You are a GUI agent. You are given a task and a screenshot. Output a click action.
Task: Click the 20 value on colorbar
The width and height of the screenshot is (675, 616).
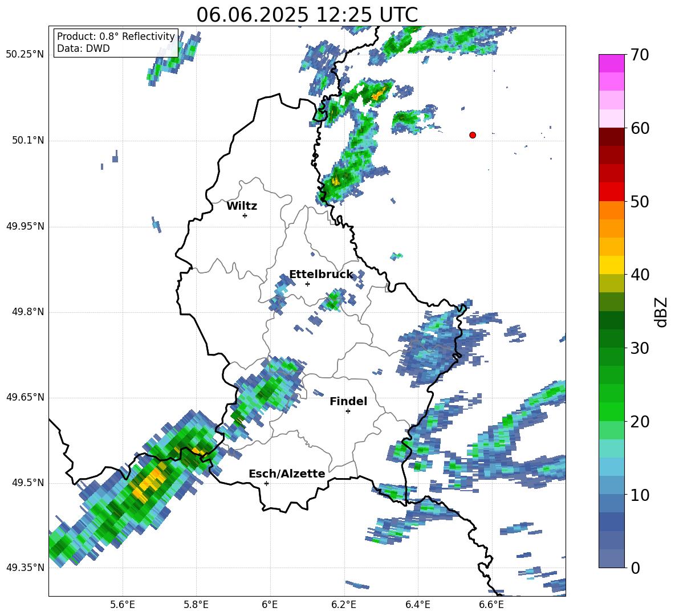coord(640,422)
